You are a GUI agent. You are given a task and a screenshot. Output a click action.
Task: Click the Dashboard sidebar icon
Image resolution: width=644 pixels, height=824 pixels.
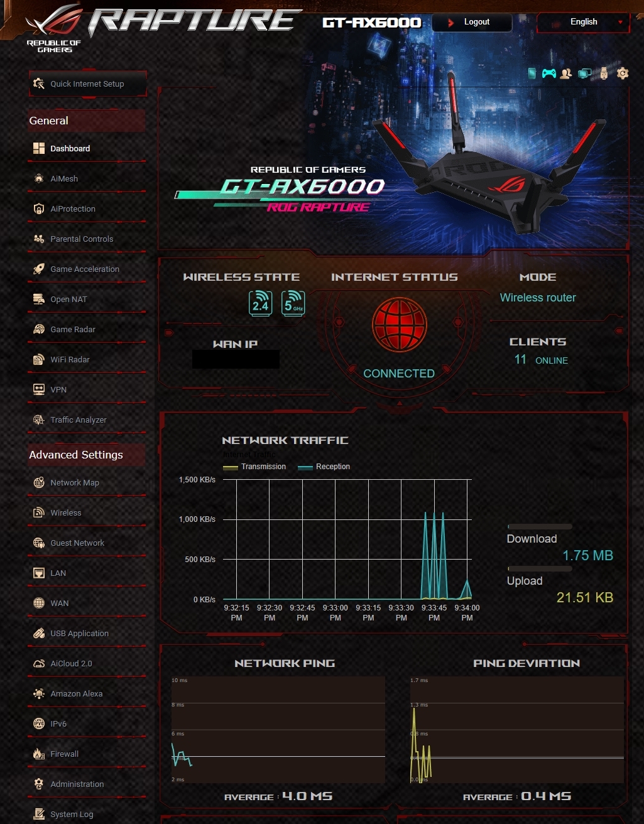39,148
